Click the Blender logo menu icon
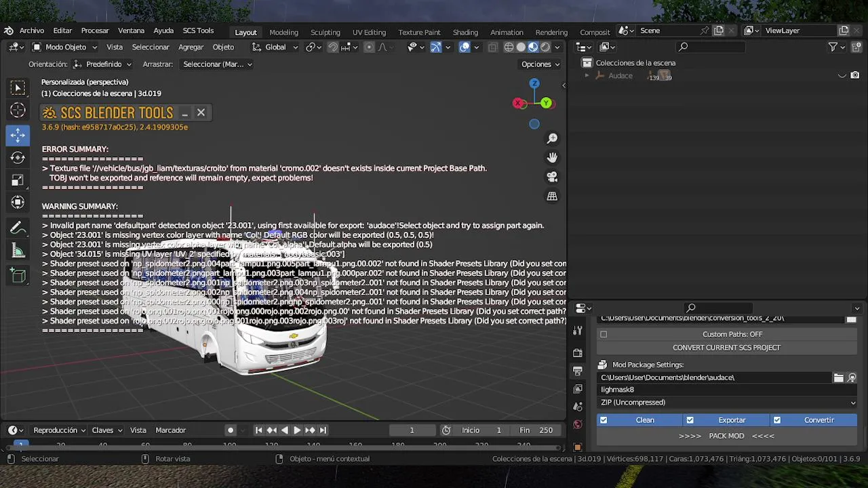 8,30
